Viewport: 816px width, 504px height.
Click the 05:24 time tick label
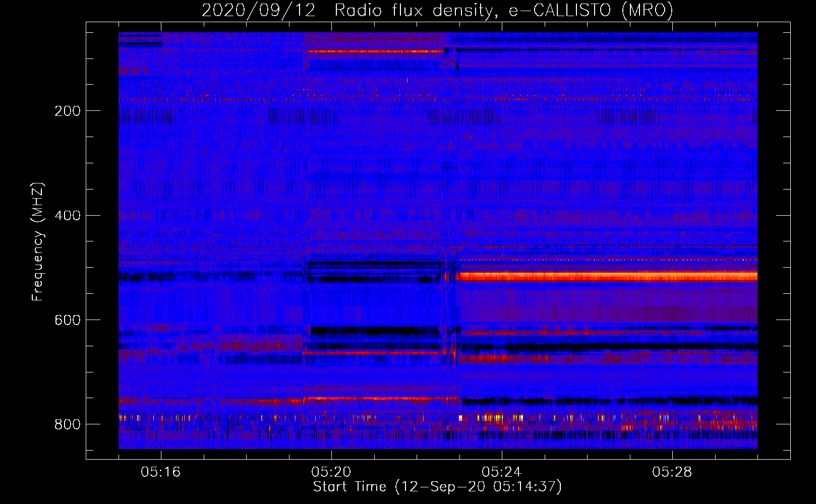[502, 472]
